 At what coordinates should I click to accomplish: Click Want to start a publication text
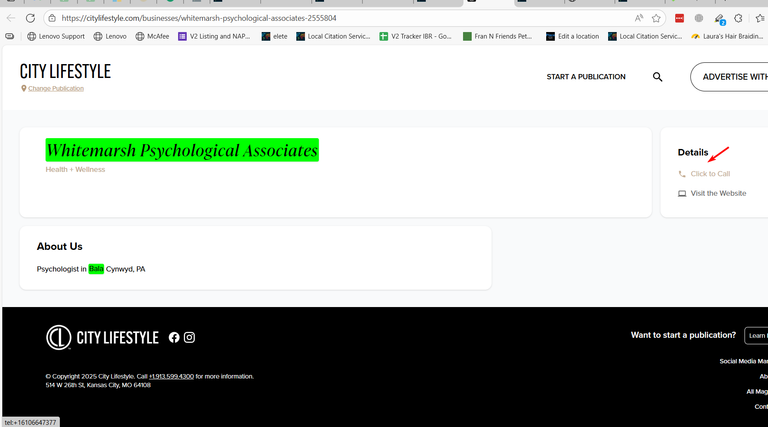pyautogui.click(x=683, y=335)
